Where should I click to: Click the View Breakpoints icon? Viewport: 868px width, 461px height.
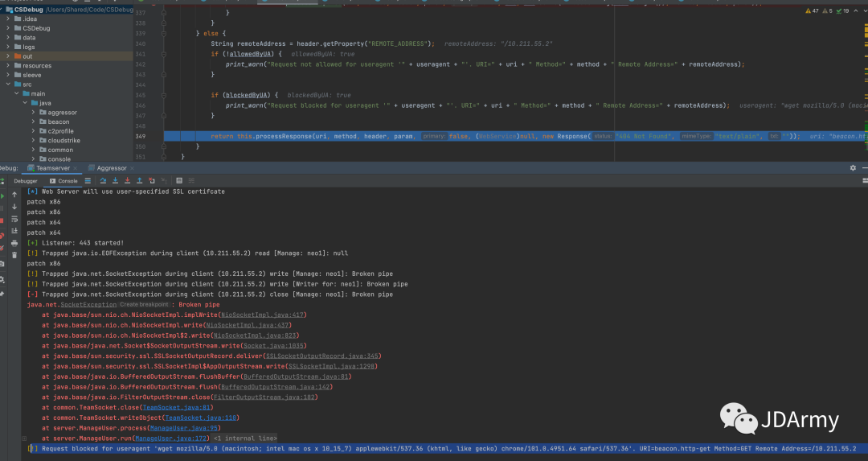[x=2, y=236]
